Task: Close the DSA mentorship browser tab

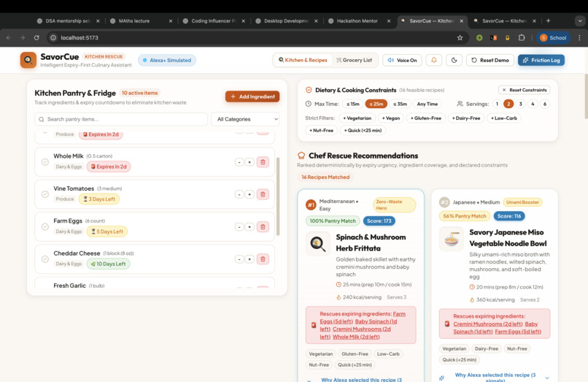Action: pyautogui.click(x=98, y=21)
